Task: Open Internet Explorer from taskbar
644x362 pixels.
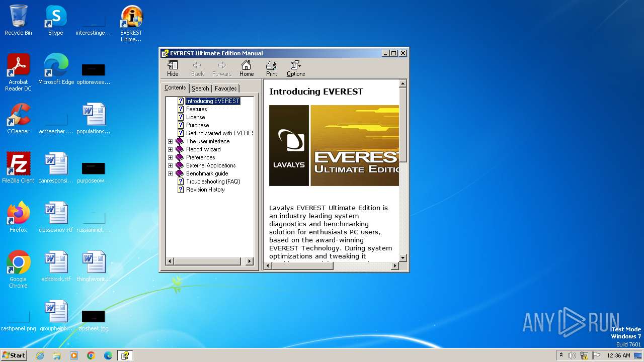Action: click(x=40, y=355)
